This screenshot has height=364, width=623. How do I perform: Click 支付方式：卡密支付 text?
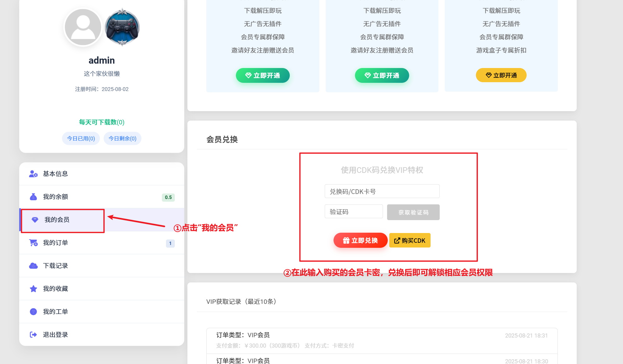pyautogui.click(x=329, y=346)
